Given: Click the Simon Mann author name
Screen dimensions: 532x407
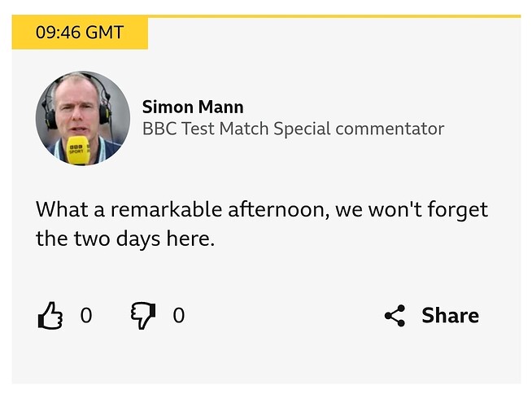Looking at the screenshot, I should 193,107.
